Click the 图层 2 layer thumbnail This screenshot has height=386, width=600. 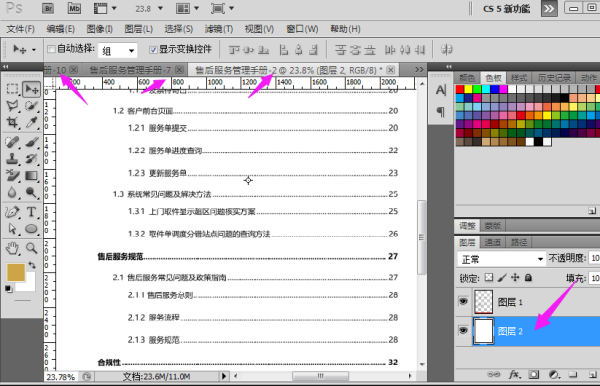coord(483,331)
